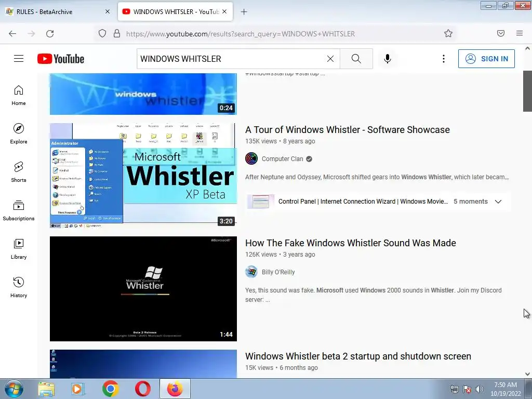Image resolution: width=532 pixels, height=399 pixels.
Task: Click the Save to Pocket icon
Action: point(501,33)
